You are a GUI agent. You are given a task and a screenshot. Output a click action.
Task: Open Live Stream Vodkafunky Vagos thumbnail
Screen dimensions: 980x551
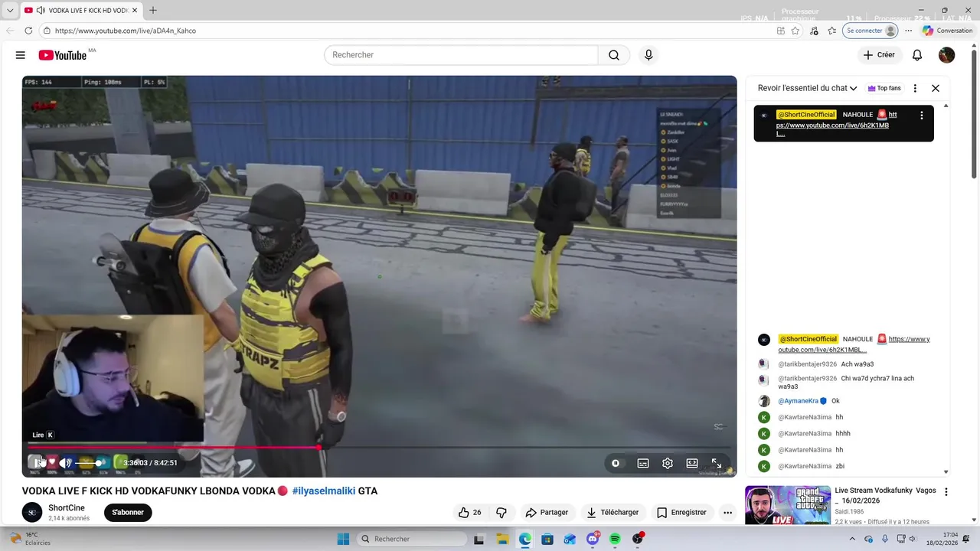pyautogui.click(x=788, y=505)
